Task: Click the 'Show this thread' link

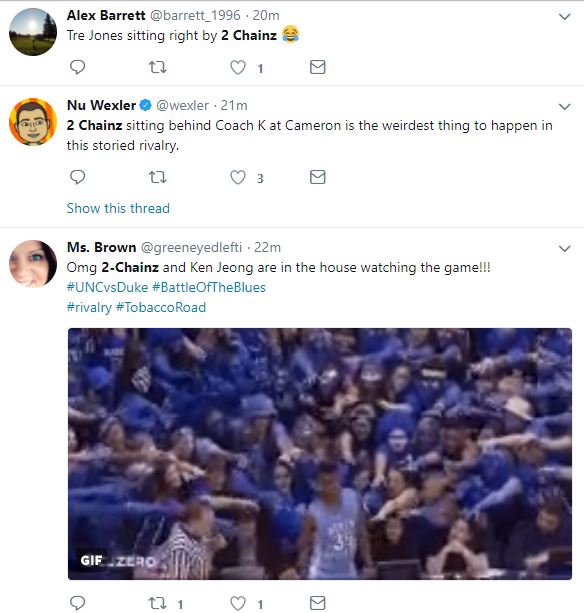Action: [118, 208]
